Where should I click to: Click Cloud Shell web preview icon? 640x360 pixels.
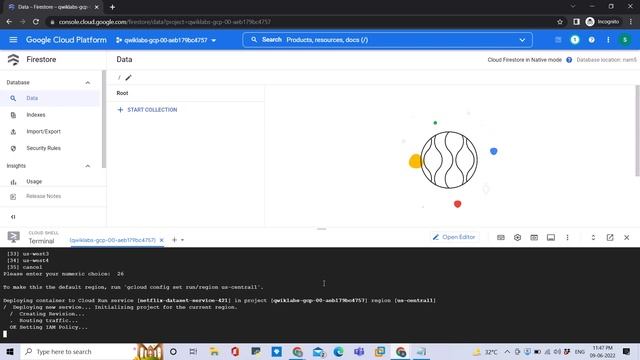point(534,237)
